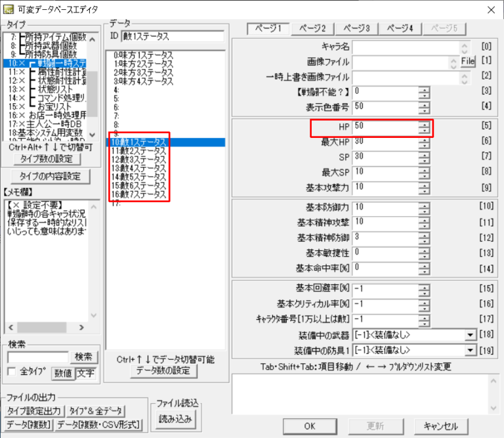504x438 pixels.
Task: Click the データ数の設定 button
Action: [x=163, y=370]
